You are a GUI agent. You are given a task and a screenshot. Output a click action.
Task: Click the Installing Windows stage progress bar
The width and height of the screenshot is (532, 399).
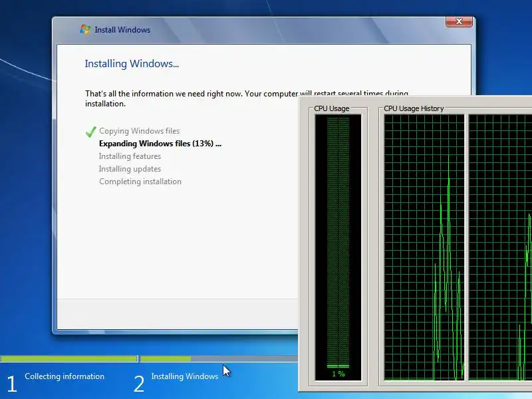point(219,358)
